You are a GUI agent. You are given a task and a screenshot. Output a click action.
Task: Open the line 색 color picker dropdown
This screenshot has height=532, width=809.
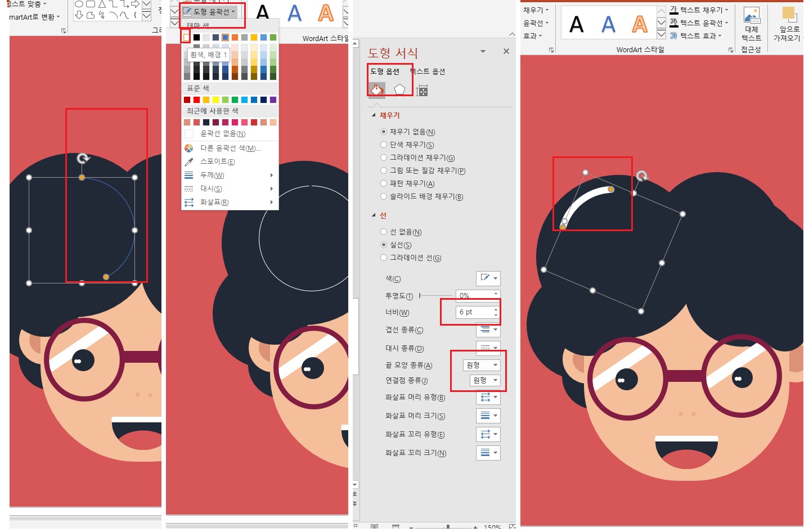[x=488, y=278]
